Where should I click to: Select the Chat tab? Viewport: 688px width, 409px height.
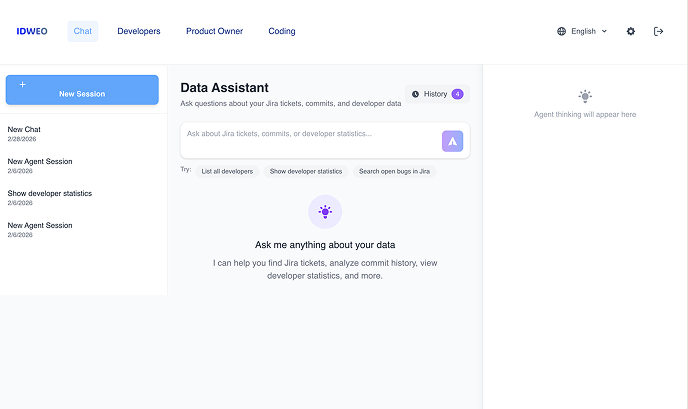click(83, 31)
